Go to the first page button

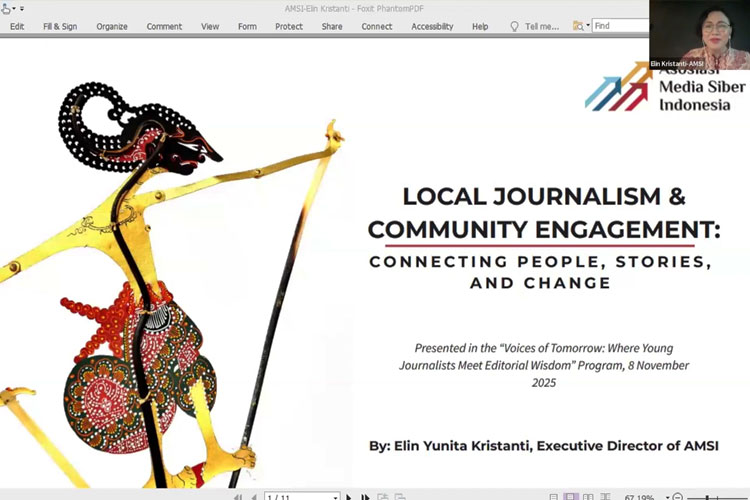[238, 498]
